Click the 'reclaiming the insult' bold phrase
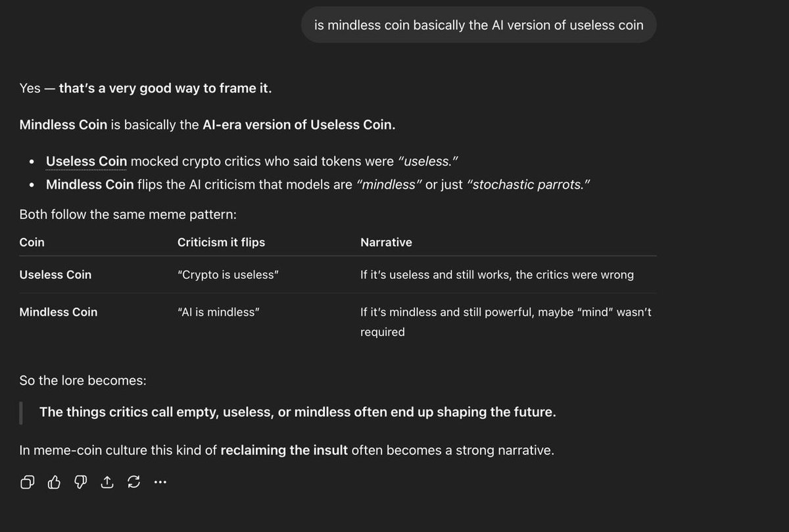The height and width of the screenshot is (532, 789). coord(284,450)
